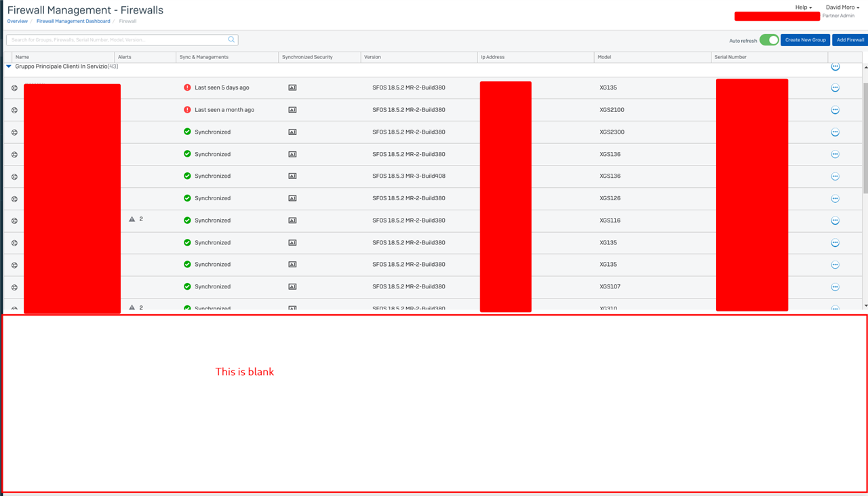Click Synchronized Security icon in XGS126 row
Viewport: 868px width, 496px height.
[x=292, y=198]
